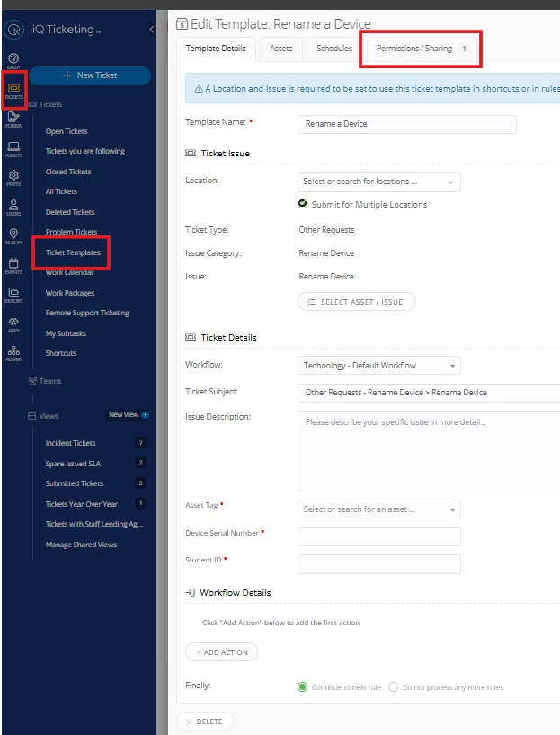Click the Template Name field
The width and height of the screenshot is (560, 735).
click(x=407, y=124)
